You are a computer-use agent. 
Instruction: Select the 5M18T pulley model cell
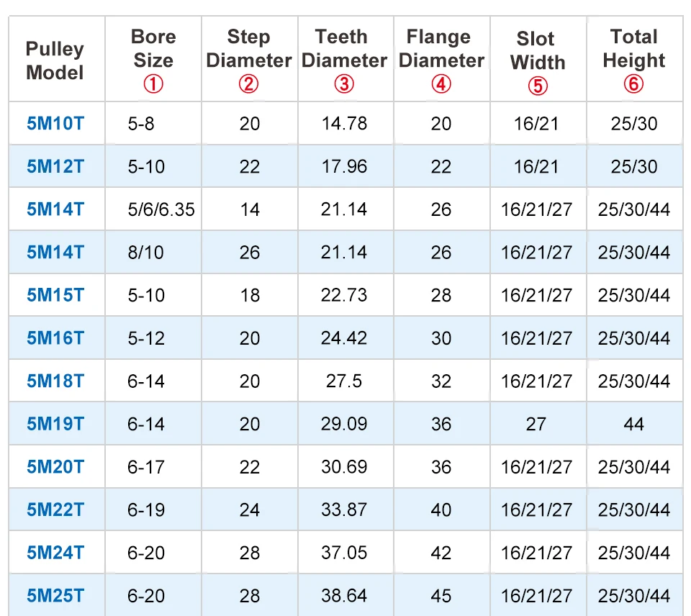coord(55,381)
